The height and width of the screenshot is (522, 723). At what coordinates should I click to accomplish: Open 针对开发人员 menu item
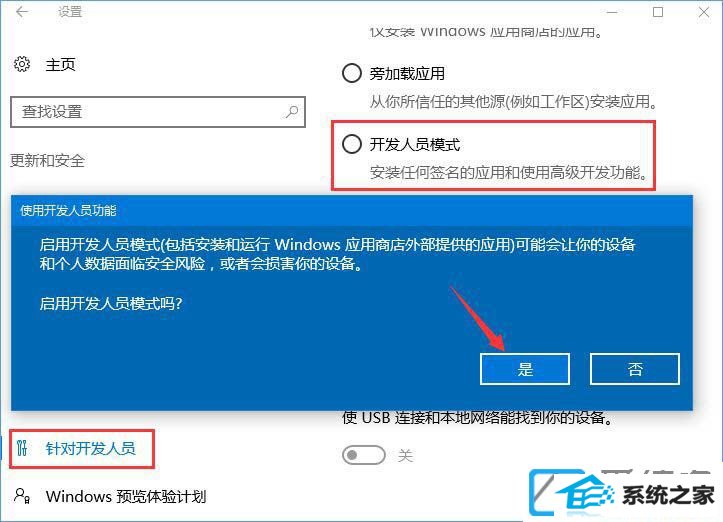pyautogui.click(x=82, y=449)
